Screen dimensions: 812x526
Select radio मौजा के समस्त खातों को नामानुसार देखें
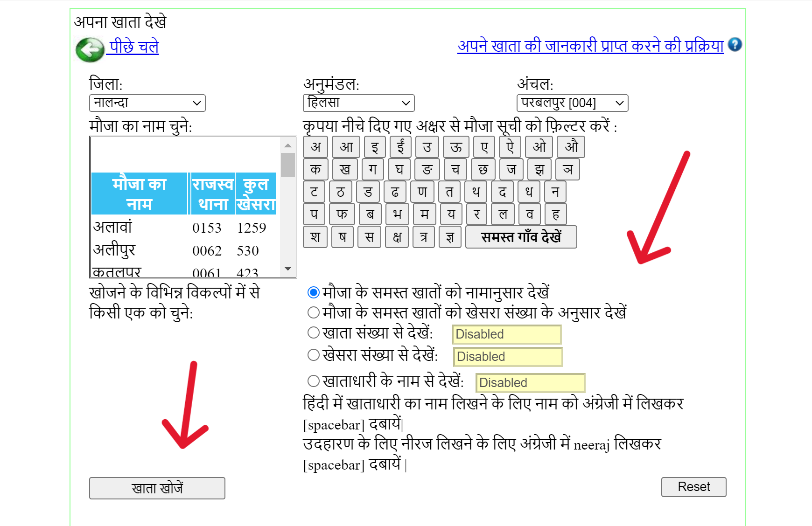coord(313,292)
